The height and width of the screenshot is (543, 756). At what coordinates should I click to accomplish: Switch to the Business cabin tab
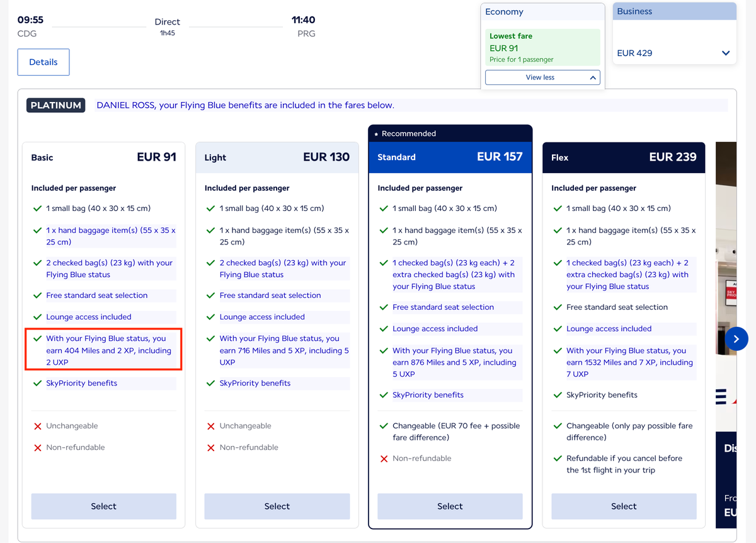[x=634, y=11]
